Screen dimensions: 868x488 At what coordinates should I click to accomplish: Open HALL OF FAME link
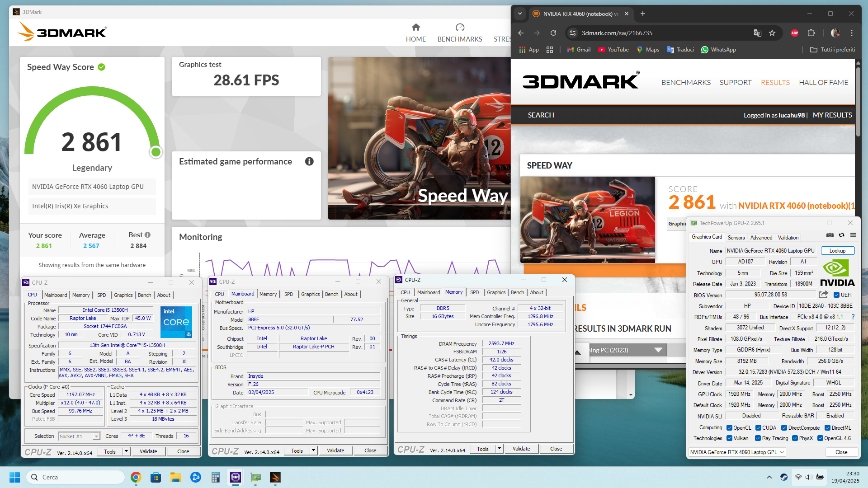click(x=823, y=83)
